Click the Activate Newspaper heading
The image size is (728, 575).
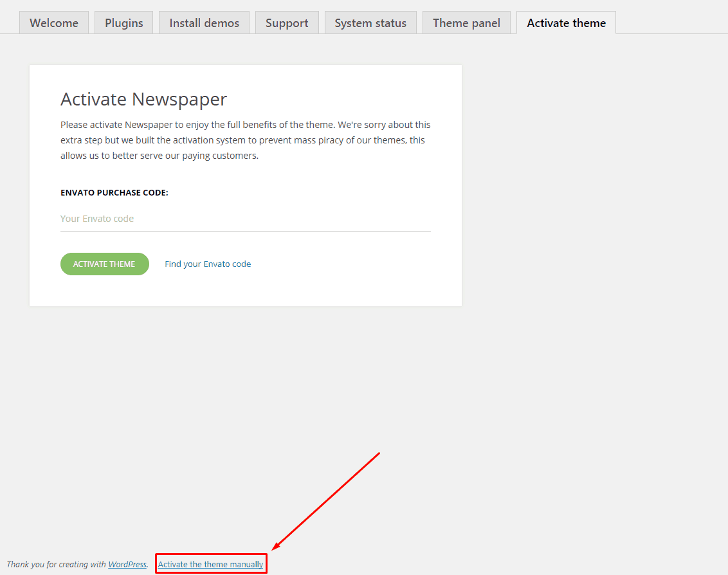(143, 100)
